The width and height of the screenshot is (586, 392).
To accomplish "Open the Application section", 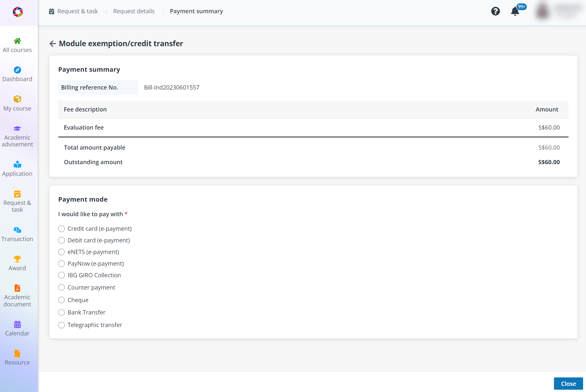I will click(17, 169).
